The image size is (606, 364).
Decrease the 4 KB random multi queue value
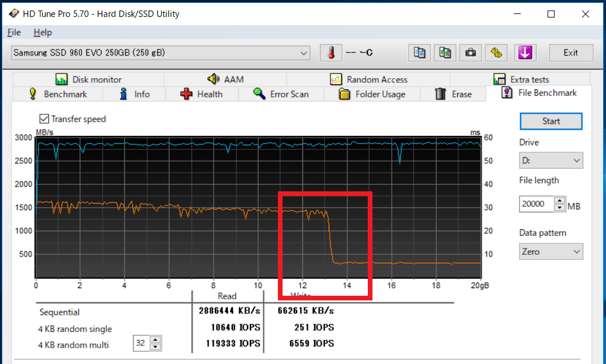coord(155,347)
